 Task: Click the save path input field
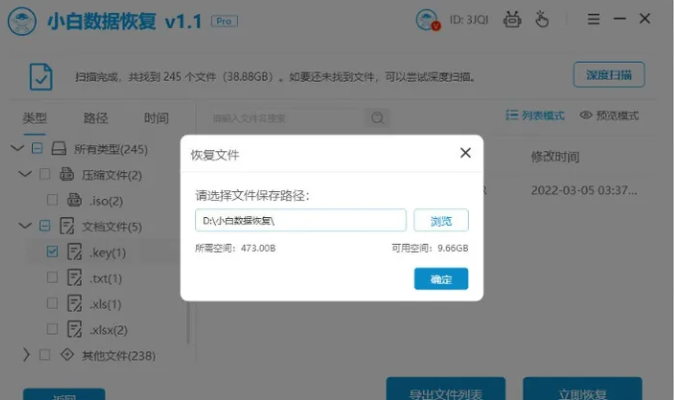click(300, 220)
